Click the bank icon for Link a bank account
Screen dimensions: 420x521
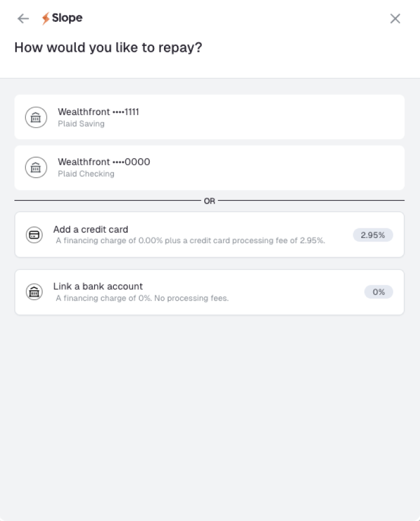35,292
